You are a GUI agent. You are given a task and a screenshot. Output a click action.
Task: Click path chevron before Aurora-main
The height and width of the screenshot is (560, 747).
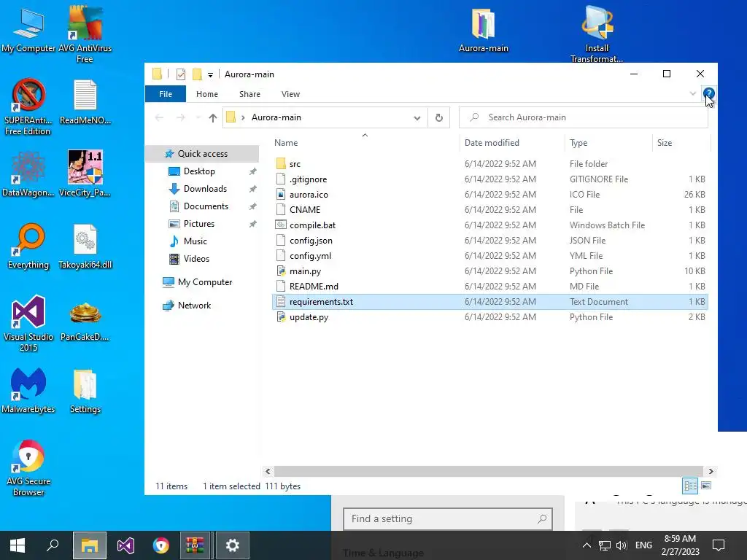[242, 117]
